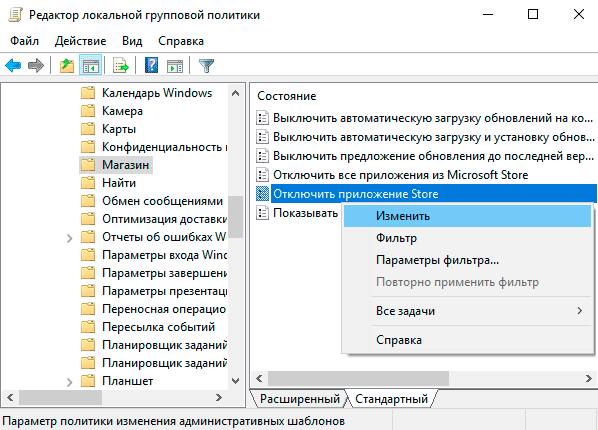Toggle the Show/Hide console tree icon
This screenshot has height=430, width=598.
[x=90, y=66]
